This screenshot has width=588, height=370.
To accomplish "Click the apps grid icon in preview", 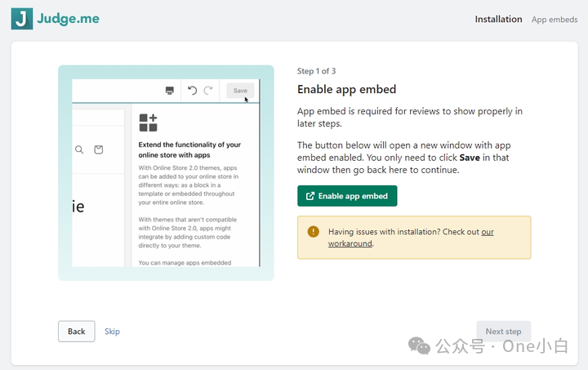I will click(x=148, y=123).
